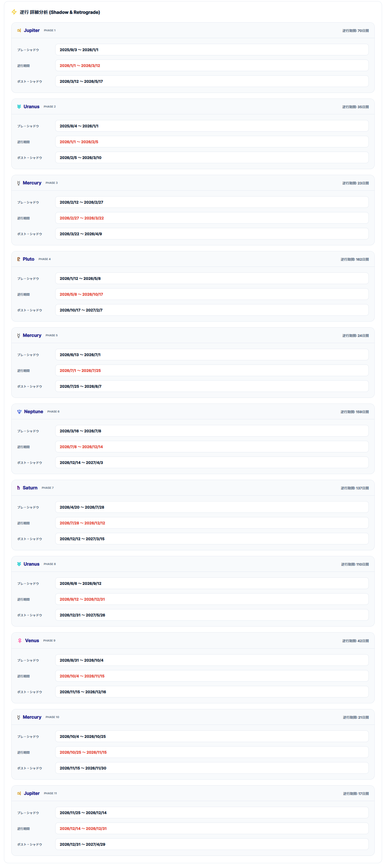
Task: Click the 逆行期間: 162日間 duration label
Action: 354,259
